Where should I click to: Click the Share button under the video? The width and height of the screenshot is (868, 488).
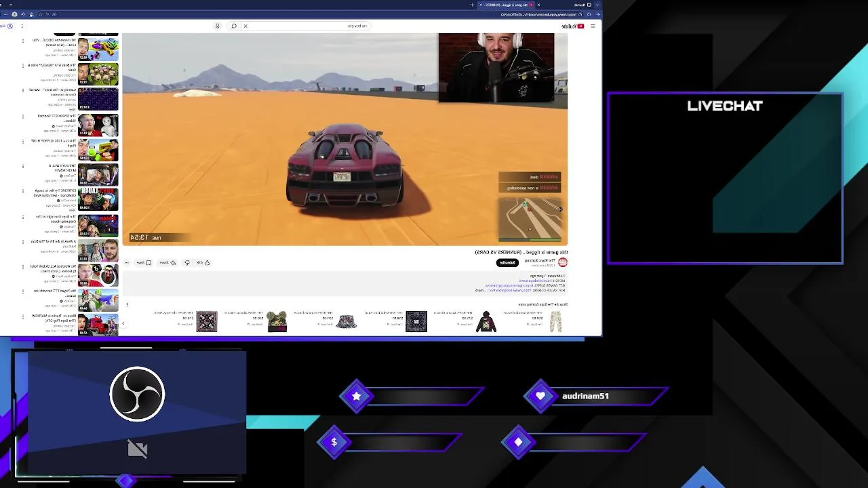tap(167, 262)
